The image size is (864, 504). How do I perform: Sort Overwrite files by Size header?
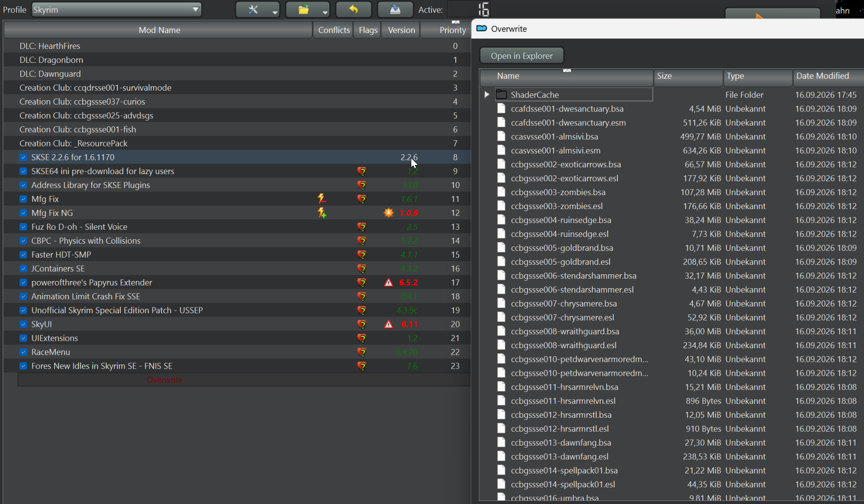(688, 76)
